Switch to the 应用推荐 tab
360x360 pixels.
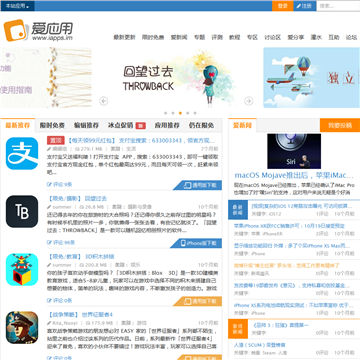pos(167,126)
